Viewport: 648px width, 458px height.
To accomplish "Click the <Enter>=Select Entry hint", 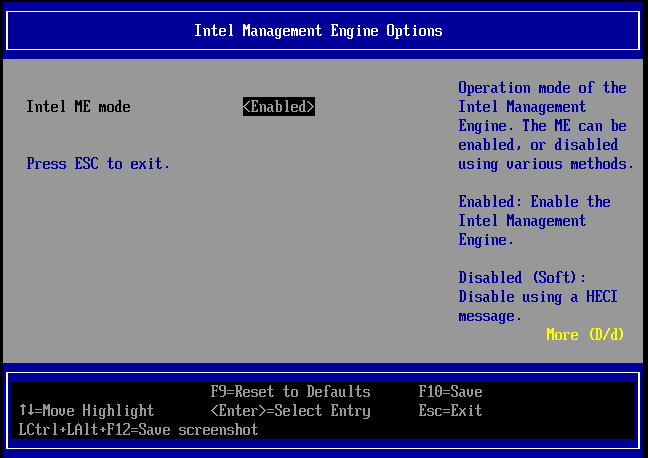I will point(290,411).
